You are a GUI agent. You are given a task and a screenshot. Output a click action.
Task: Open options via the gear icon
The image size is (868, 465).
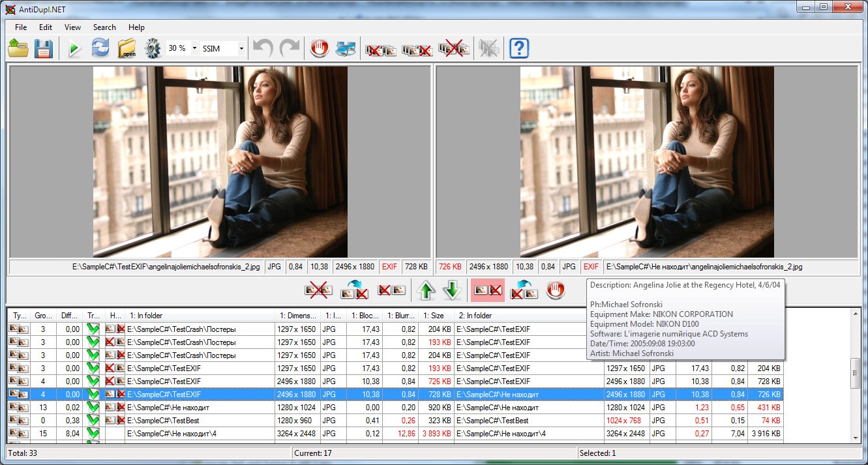tap(153, 49)
